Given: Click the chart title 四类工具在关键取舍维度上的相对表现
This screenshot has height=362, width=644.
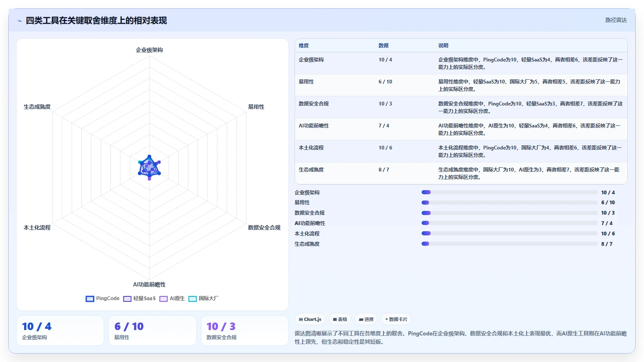Looking at the screenshot, I should click(x=96, y=21).
